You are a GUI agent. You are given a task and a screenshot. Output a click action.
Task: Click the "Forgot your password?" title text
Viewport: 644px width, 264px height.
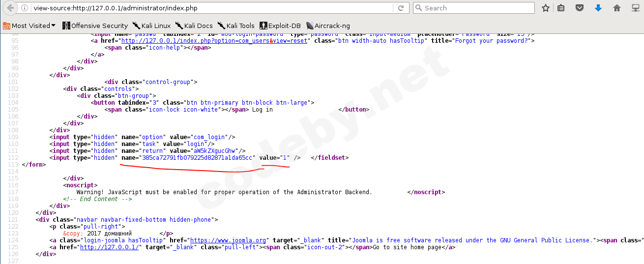(x=491, y=41)
